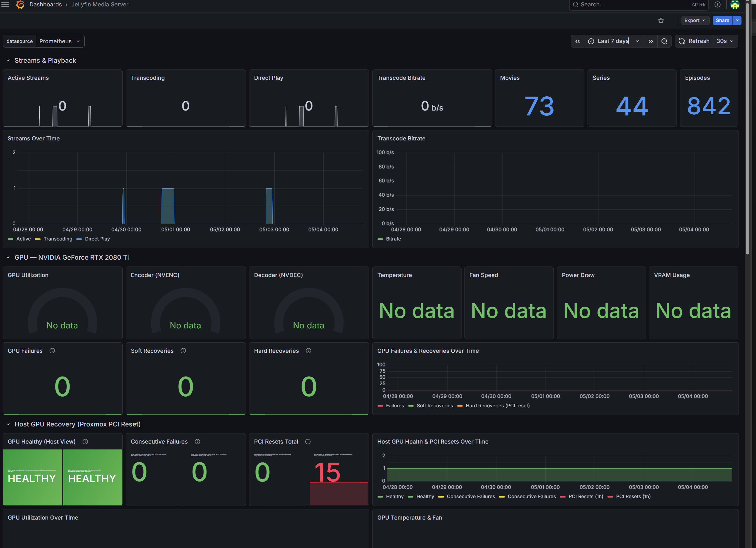Collapse the GPU NVIDIA GeForce row
This screenshot has height=548, width=756.
[8, 258]
